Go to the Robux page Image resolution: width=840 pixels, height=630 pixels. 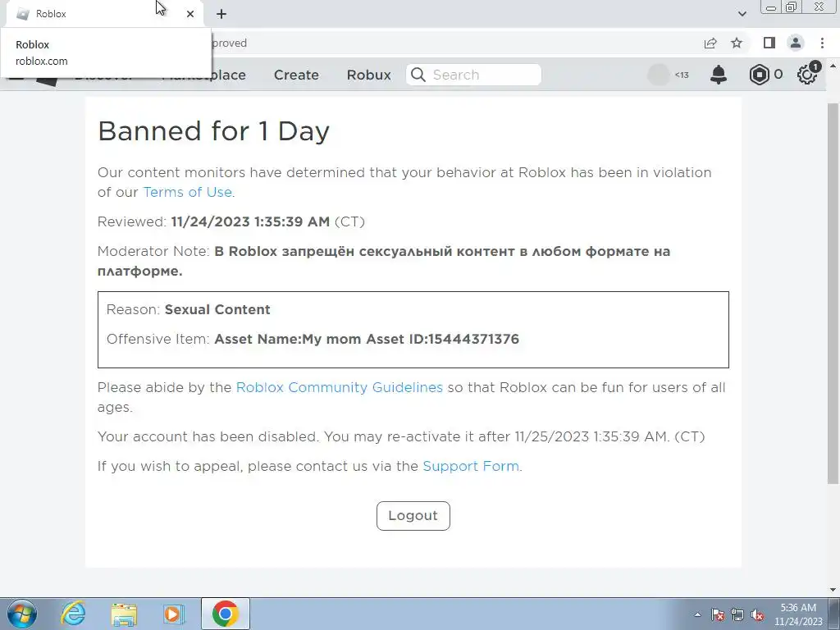click(x=368, y=75)
